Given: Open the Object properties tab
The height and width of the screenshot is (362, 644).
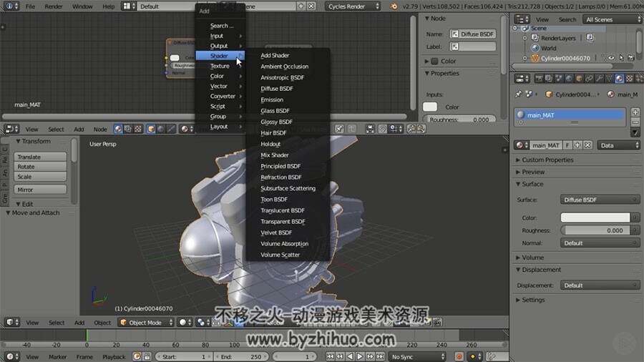Looking at the screenshot, I should [x=579, y=79].
